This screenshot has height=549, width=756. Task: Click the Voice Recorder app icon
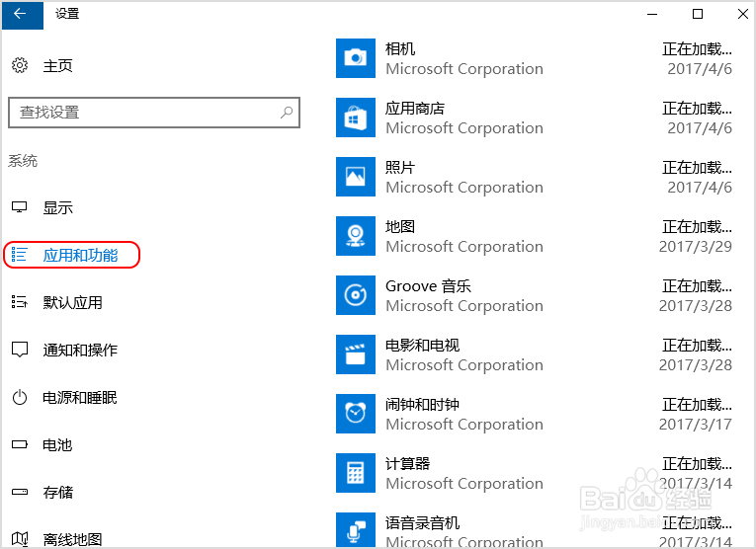pos(355,530)
